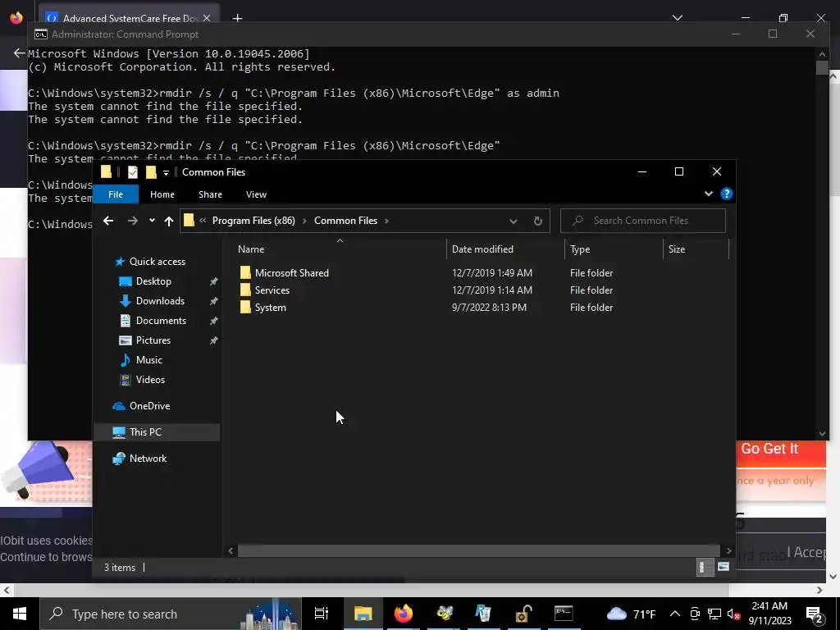This screenshot has height=630, width=840.
Task: Go up one folder level arrow
Action: [x=169, y=221]
